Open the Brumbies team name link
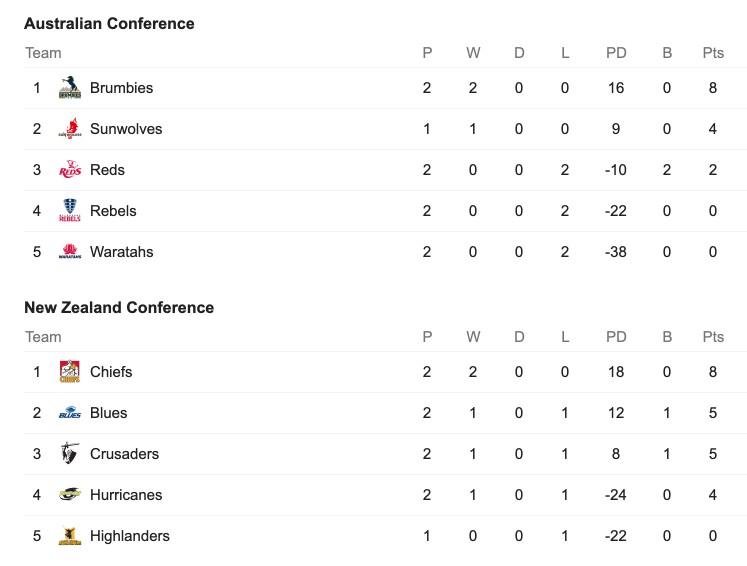Screen dimensions: 747x566 click(121, 88)
